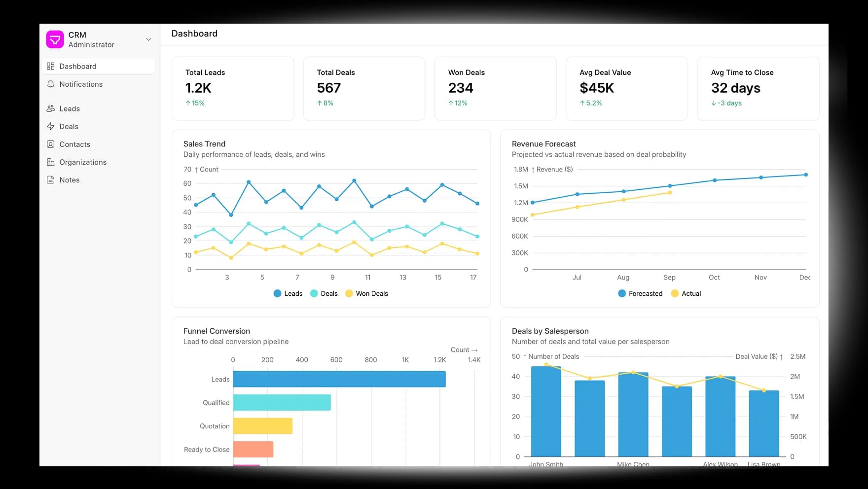
Task: Go to the Deals page
Action: [x=99, y=127]
